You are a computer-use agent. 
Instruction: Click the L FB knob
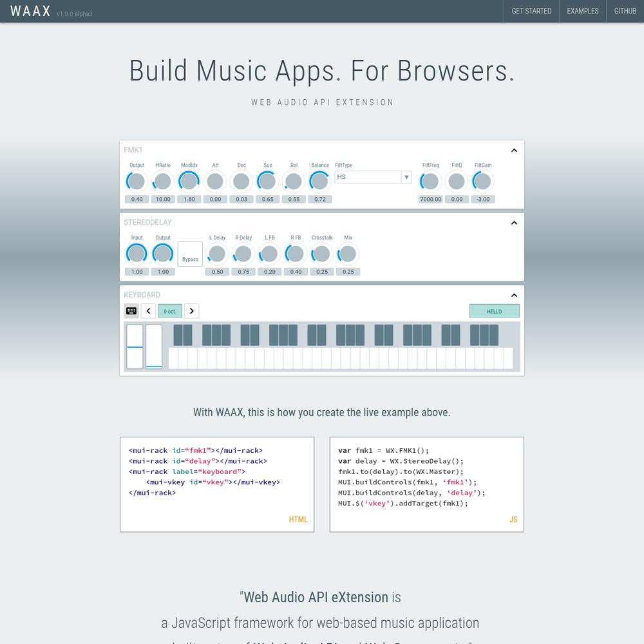coord(269,254)
